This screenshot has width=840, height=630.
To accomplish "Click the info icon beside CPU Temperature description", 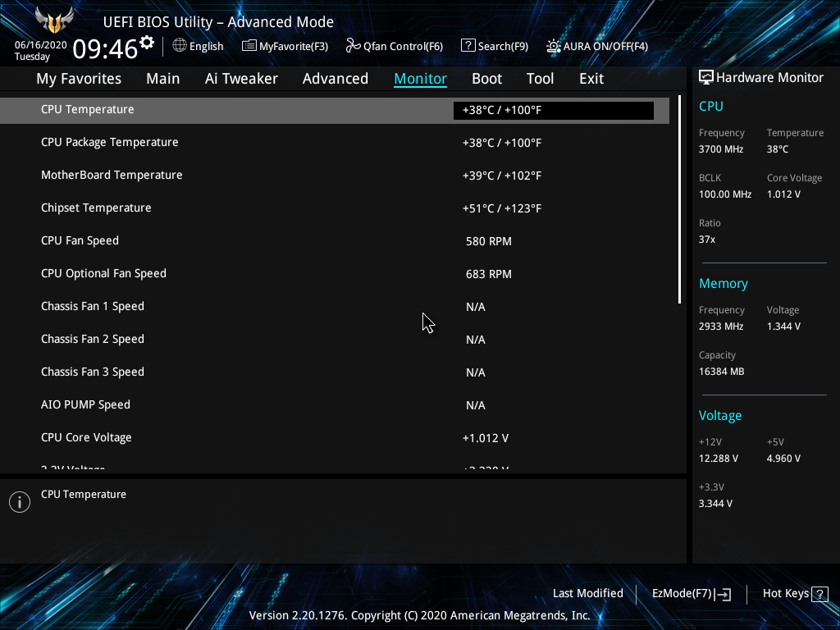I will 20,501.
